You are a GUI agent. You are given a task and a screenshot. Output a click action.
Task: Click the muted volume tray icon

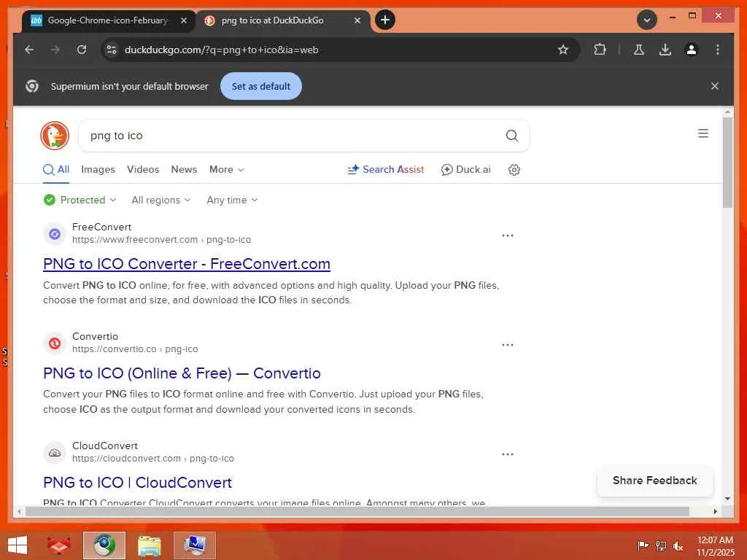click(678, 545)
